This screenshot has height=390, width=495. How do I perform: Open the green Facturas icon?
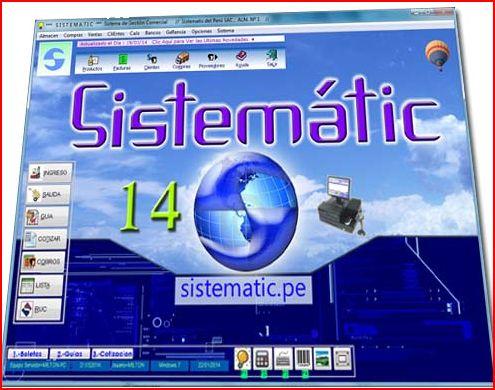[122, 62]
